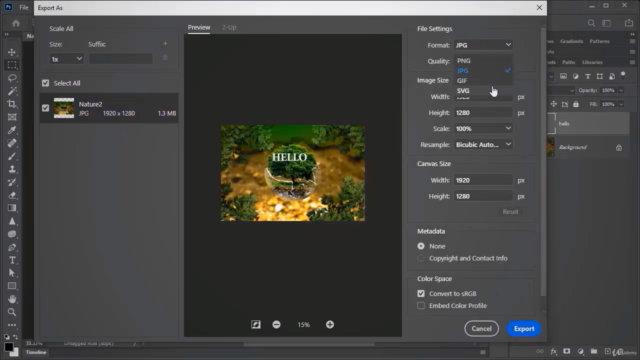The height and width of the screenshot is (360, 640).
Task: Select the Gradient tool
Action: click(12, 208)
